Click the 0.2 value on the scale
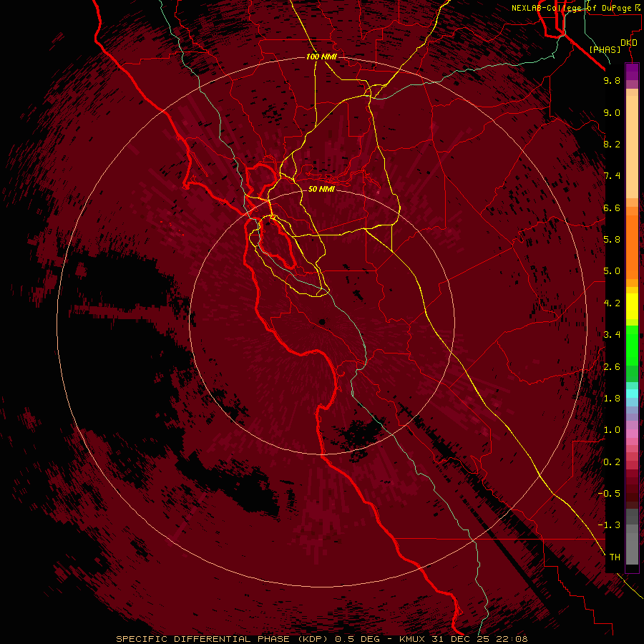Image resolution: width=644 pixels, height=644 pixels. [612, 462]
